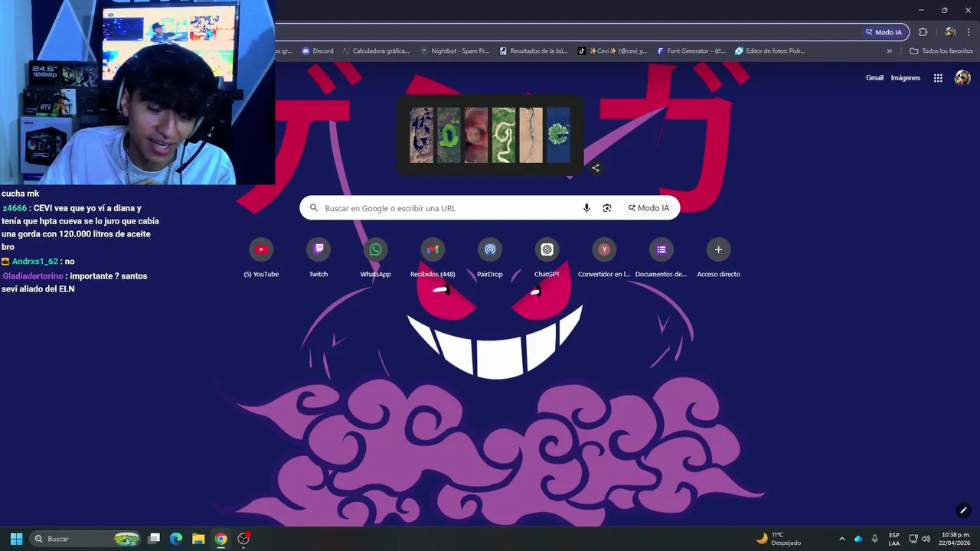Open the Cevi TikTok bookmark

tap(612, 51)
